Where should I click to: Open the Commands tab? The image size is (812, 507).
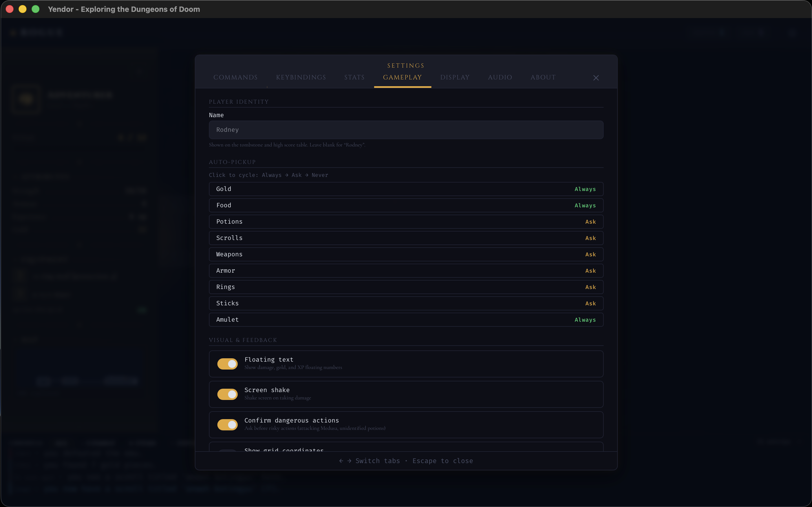click(x=235, y=77)
